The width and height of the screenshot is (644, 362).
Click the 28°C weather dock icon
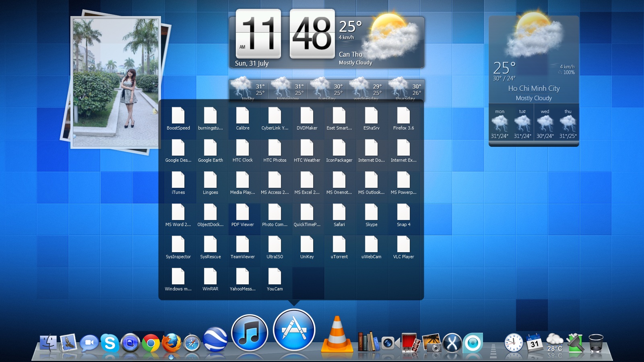tap(555, 343)
